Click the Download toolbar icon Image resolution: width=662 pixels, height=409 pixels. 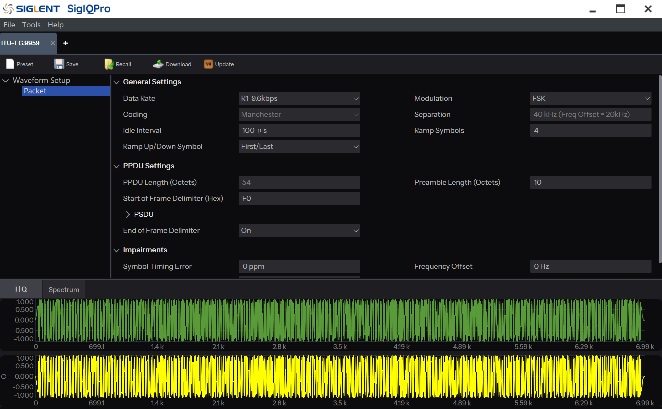[x=158, y=63]
